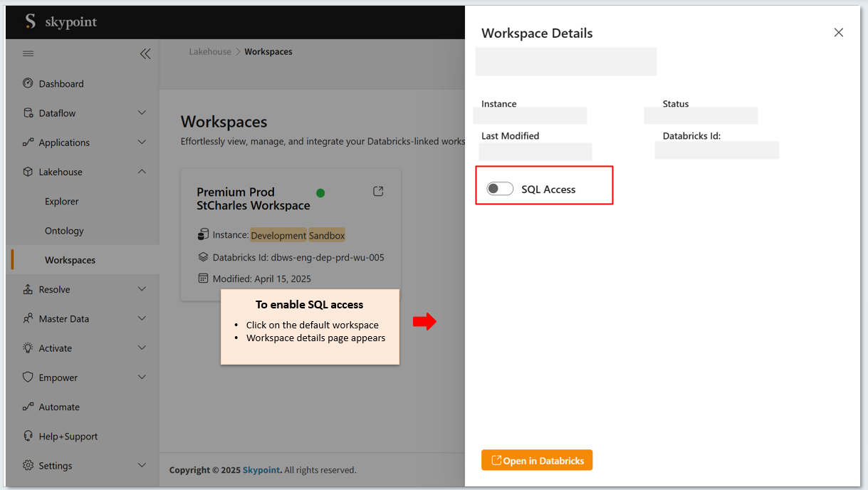Click the Empower shield icon

(x=28, y=377)
